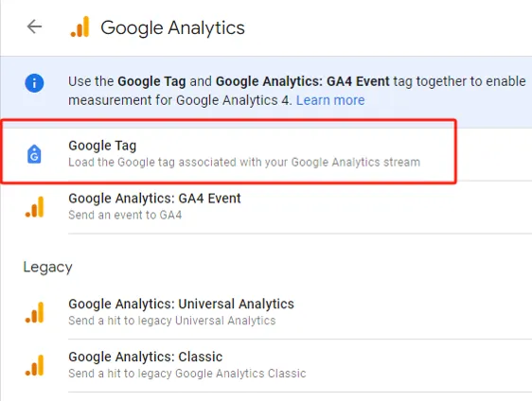Click the back arrow icon
The height and width of the screenshot is (401, 532).
click(x=34, y=26)
